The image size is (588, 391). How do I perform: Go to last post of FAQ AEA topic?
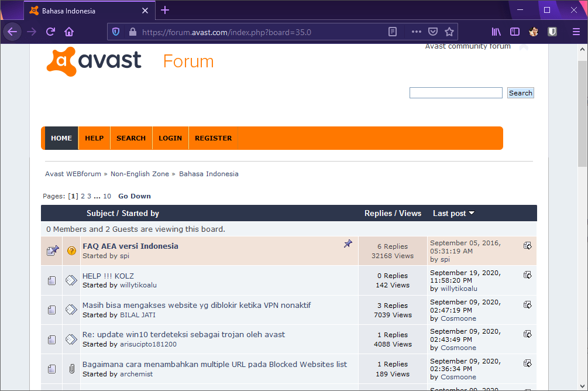click(527, 246)
